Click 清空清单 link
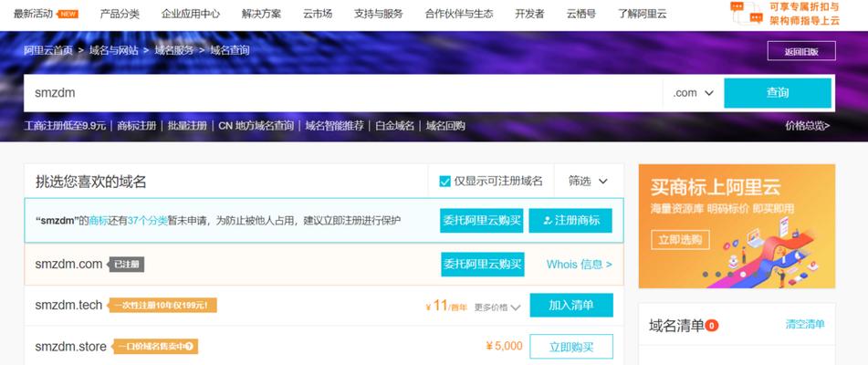This screenshot has height=365, width=868. pyautogui.click(x=805, y=325)
